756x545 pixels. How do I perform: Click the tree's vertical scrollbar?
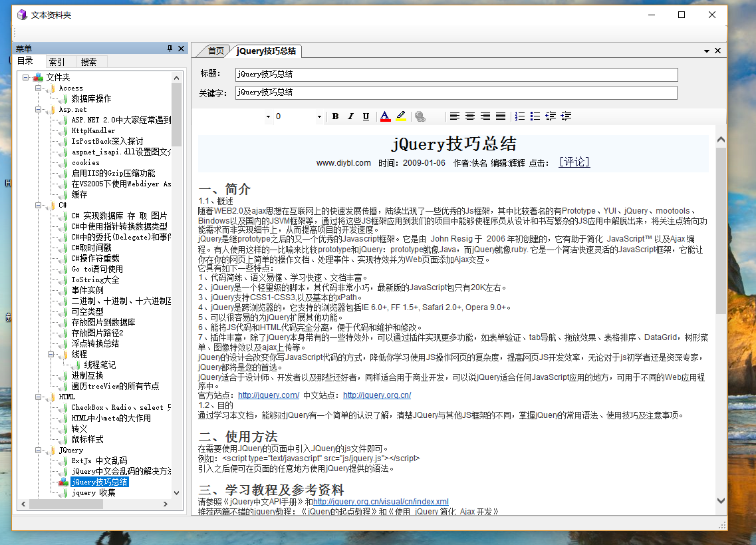pos(176,285)
